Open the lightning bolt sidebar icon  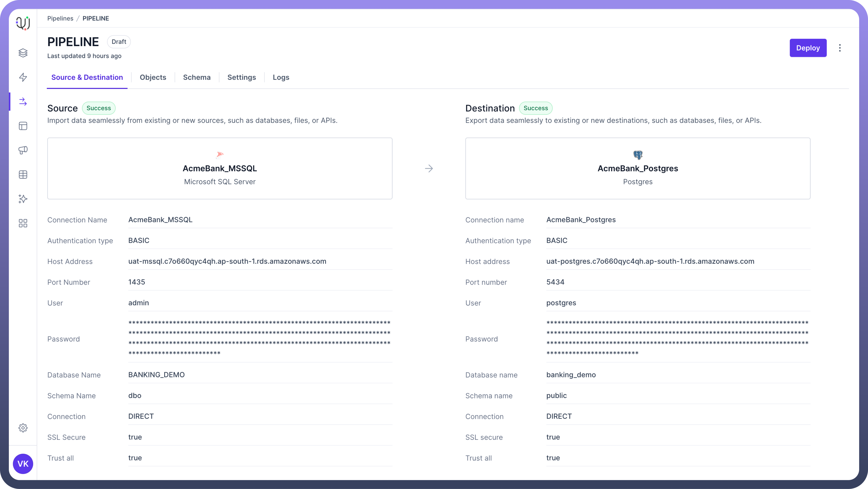[x=23, y=77]
